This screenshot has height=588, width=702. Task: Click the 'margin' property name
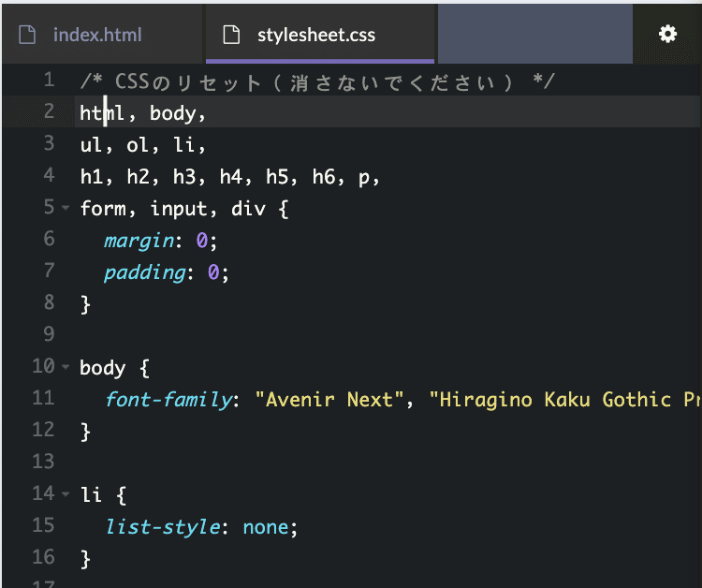pyautogui.click(x=139, y=242)
